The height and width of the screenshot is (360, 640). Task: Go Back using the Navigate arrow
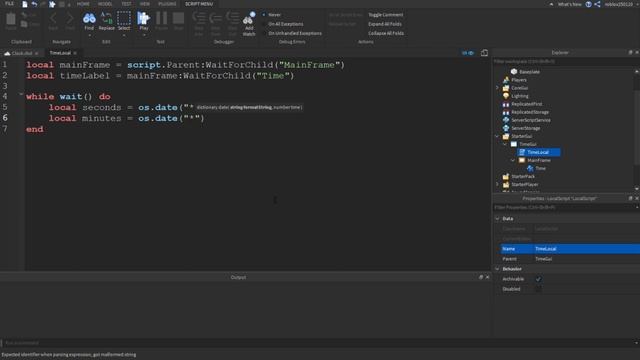click(x=53, y=19)
